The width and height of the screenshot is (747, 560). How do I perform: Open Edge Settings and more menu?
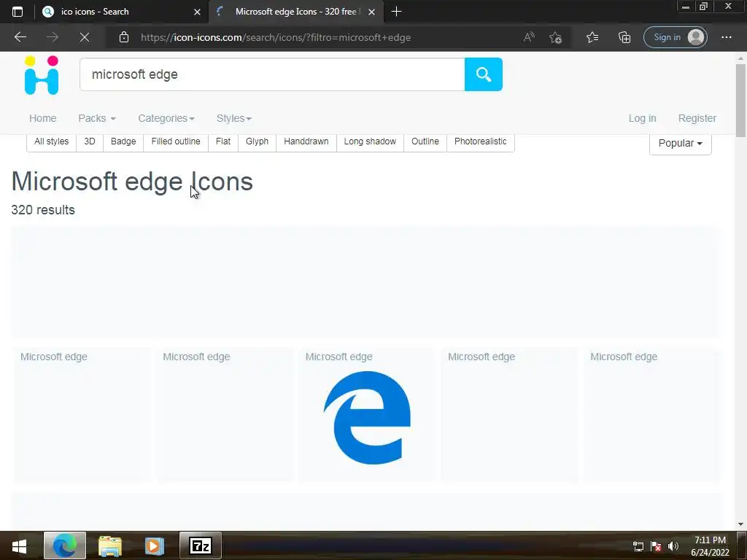tap(726, 37)
